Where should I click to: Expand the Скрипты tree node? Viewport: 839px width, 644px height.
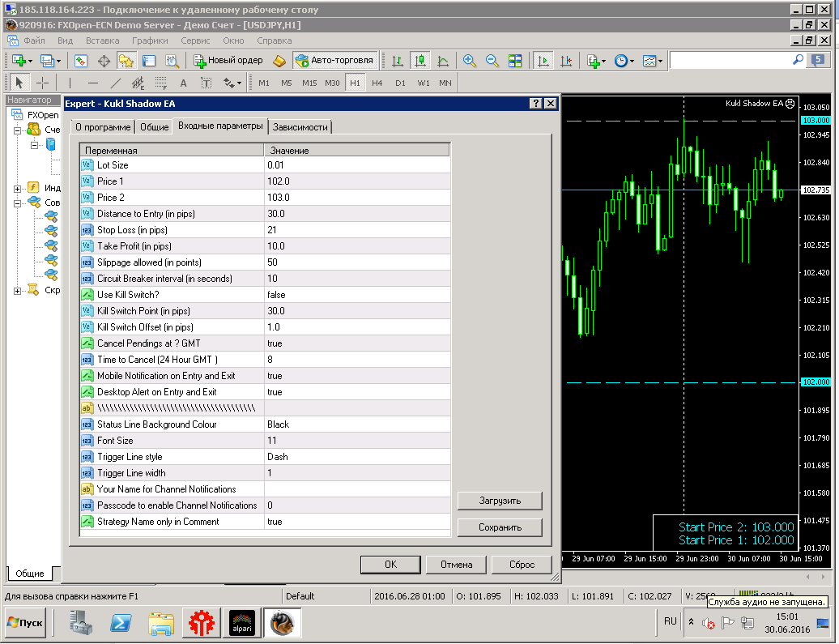pyautogui.click(x=17, y=291)
